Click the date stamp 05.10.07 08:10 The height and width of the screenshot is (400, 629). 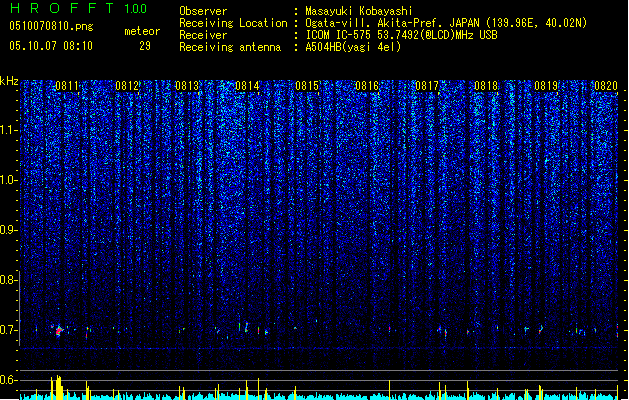point(51,46)
